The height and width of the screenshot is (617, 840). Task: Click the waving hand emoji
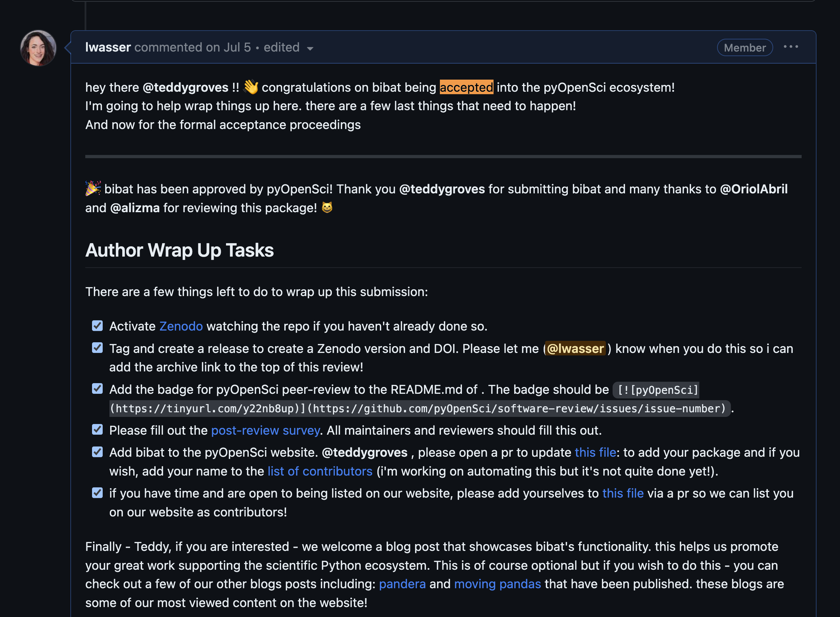pyautogui.click(x=251, y=87)
